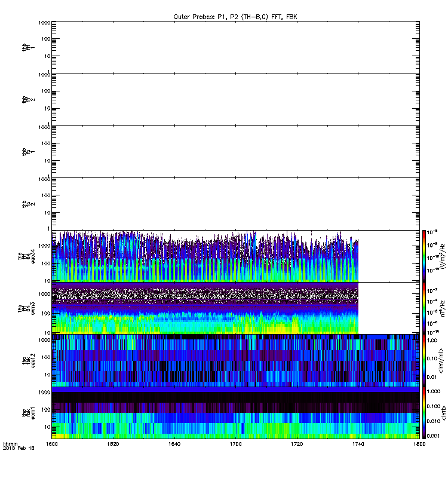
Task: Click the 10 y-axis tick of edc12 panel
Action: click(48, 375)
